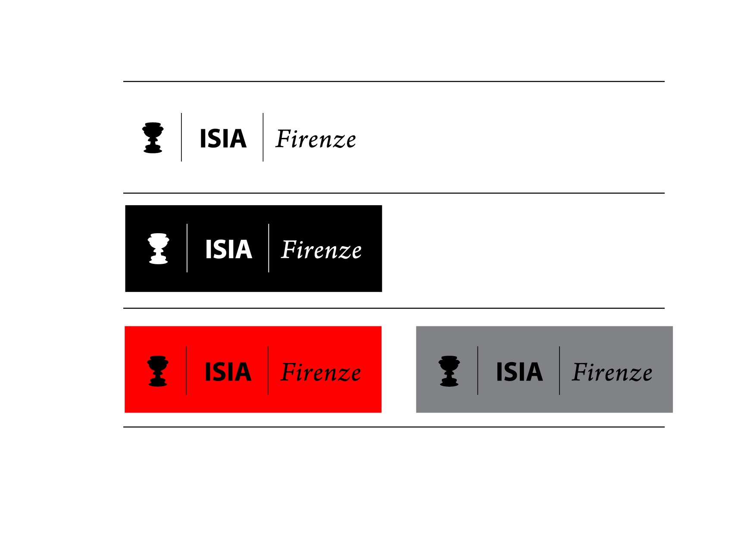The width and height of the screenshot is (756, 535).
Task: Click the white Firenze wordmark on black banner
Action: [322, 250]
